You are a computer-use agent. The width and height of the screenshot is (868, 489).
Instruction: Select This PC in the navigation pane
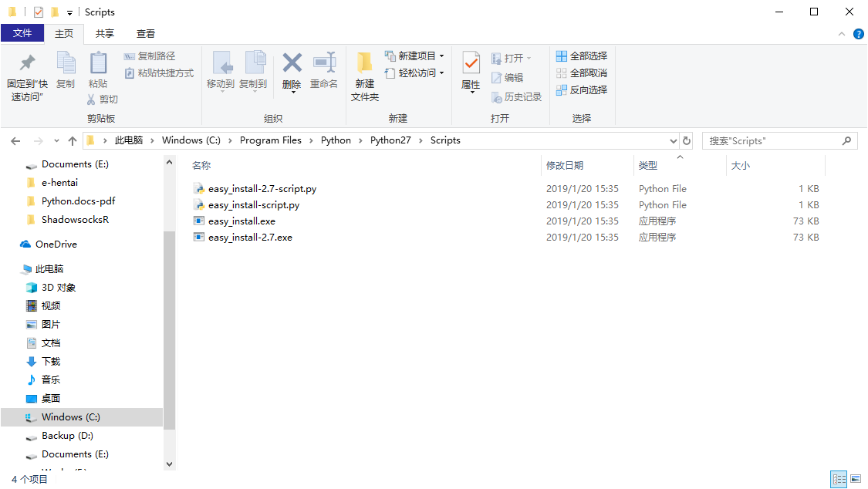pos(49,269)
